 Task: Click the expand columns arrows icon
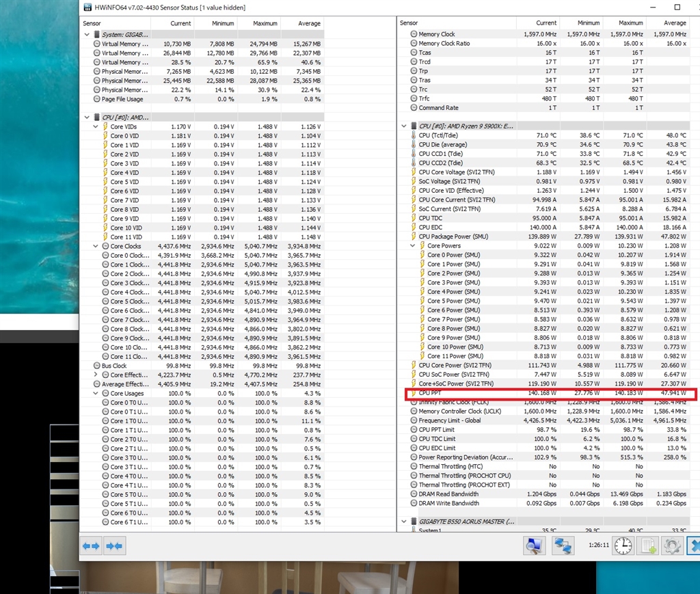pos(91,545)
